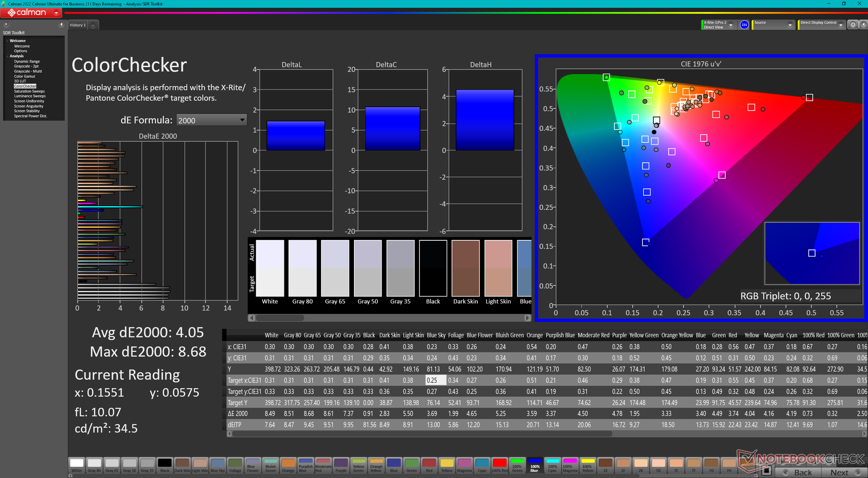Image resolution: width=868 pixels, height=478 pixels.
Task: Collapse the SDR Toolkit sidebar with the arrow
Action: (x=61, y=24)
